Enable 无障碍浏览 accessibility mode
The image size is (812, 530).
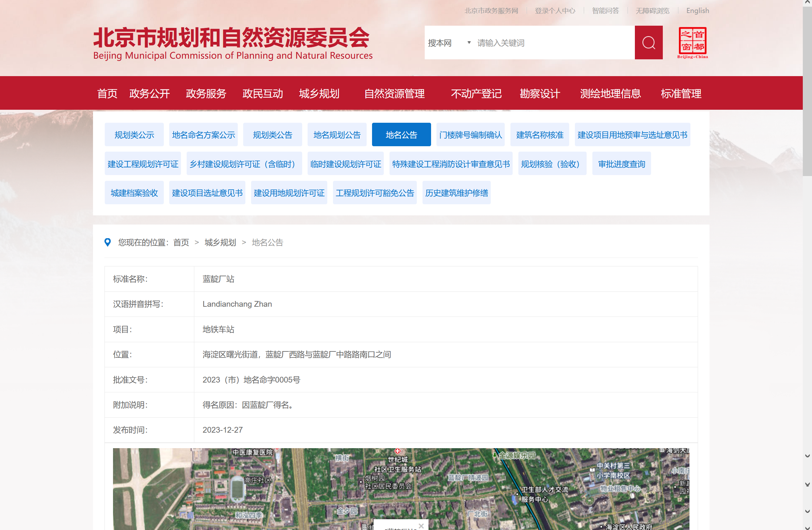652,10
